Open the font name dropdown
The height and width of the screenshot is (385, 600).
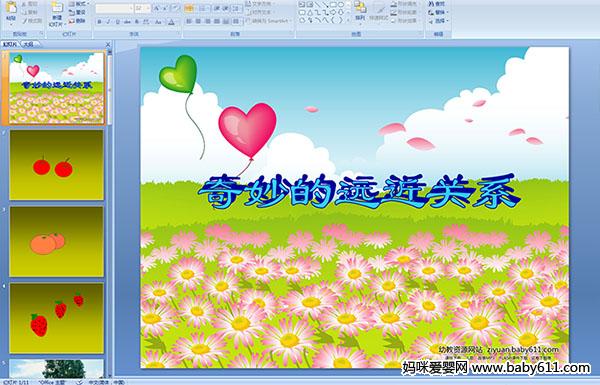pyautogui.click(x=131, y=8)
